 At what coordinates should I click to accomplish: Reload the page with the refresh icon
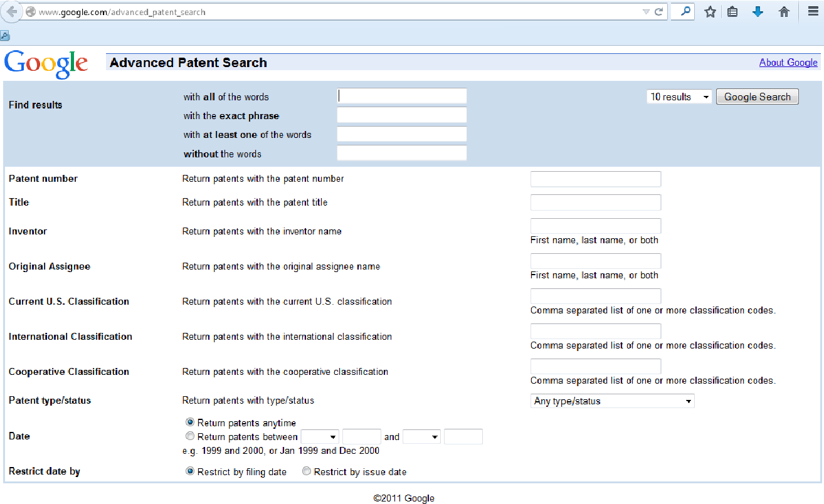(x=658, y=12)
